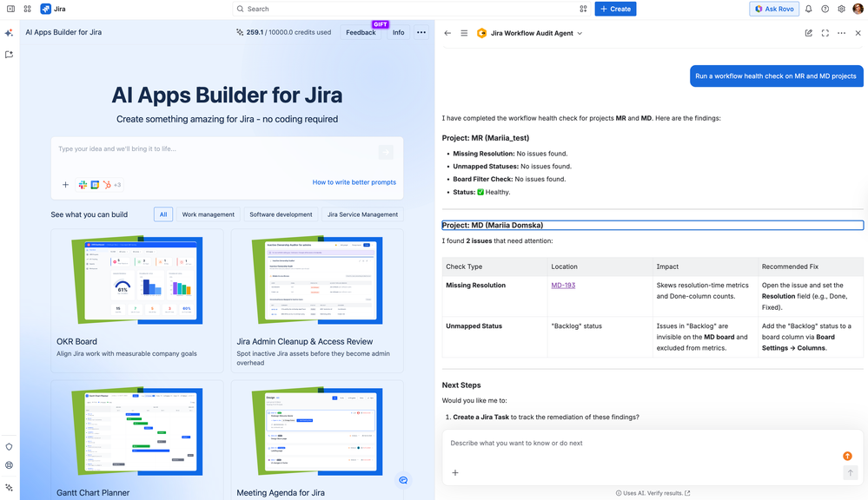Click the +3 more integrations indicator

pos(117,185)
